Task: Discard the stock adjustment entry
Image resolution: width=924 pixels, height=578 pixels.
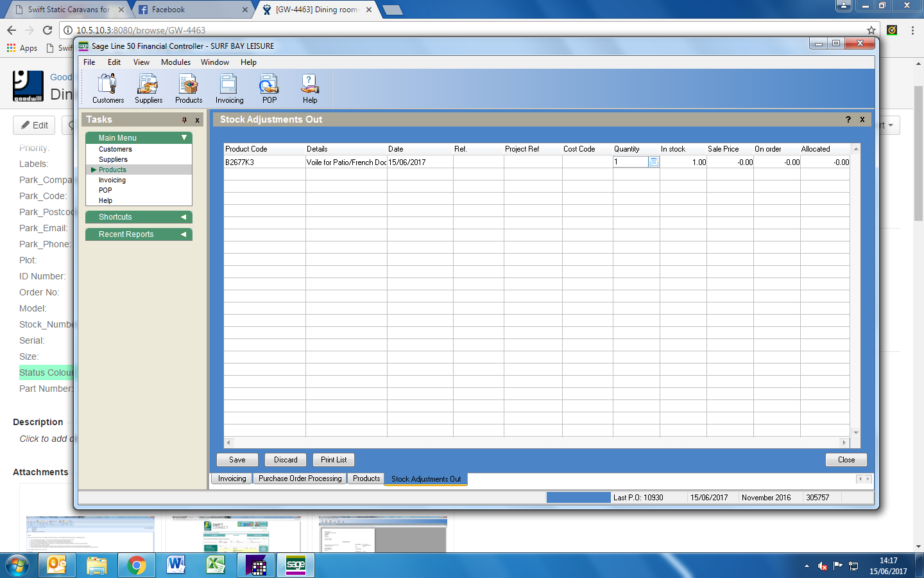Action: (x=286, y=460)
